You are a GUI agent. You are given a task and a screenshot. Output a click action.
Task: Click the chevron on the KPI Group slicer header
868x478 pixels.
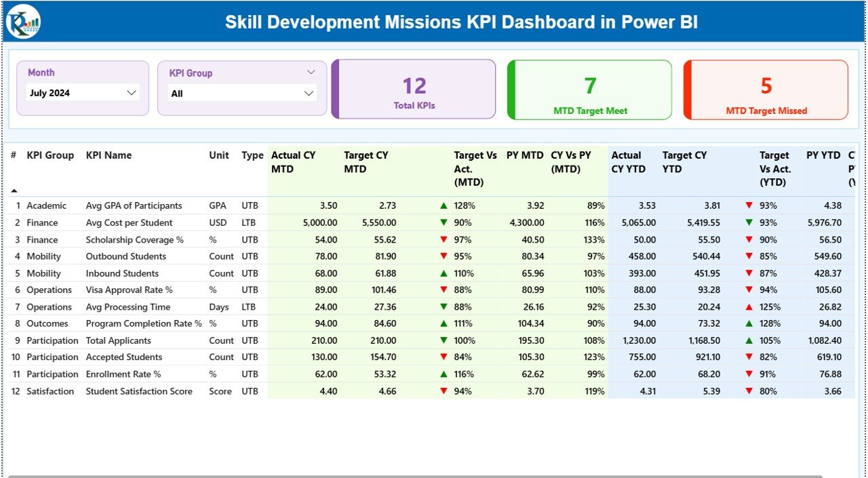pyautogui.click(x=311, y=71)
